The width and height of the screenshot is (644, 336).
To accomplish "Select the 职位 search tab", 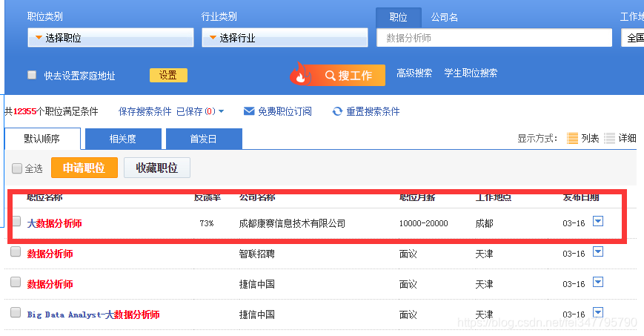I will (399, 17).
